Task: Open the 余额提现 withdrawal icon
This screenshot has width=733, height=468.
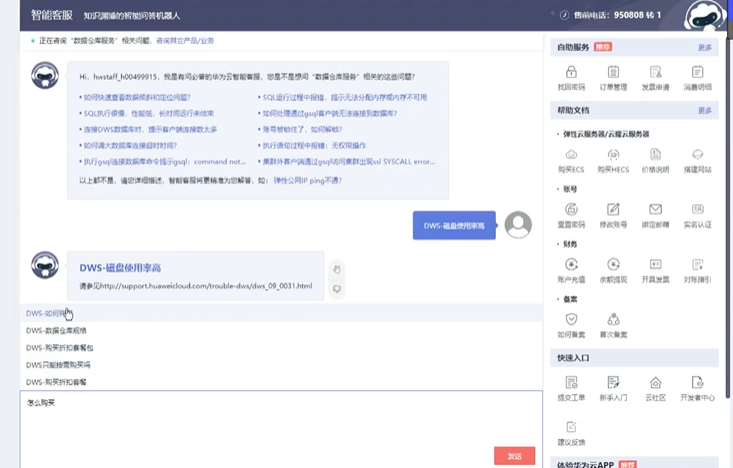Action: tap(613, 265)
